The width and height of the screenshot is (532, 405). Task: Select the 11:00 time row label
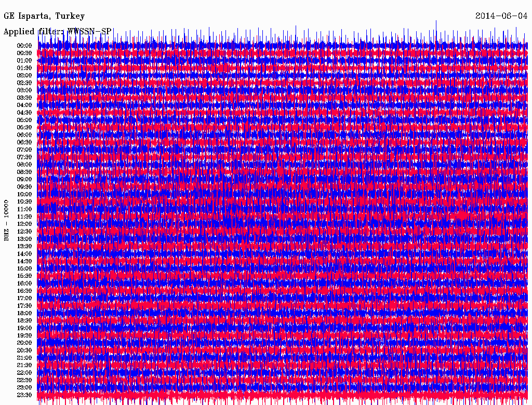coord(24,209)
